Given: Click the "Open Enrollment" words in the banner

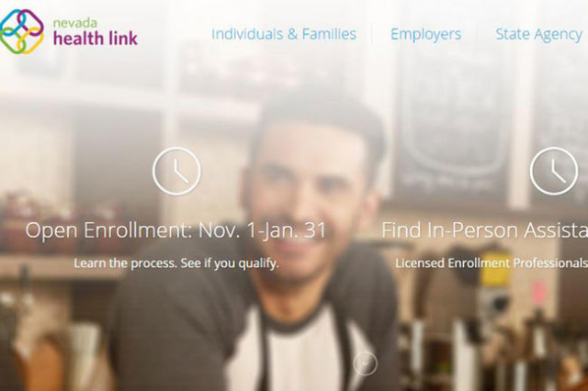Looking at the screenshot, I should click(x=108, y=230).
